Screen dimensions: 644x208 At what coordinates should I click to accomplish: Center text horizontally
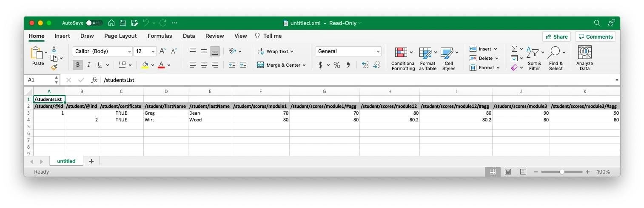(204, 65)
